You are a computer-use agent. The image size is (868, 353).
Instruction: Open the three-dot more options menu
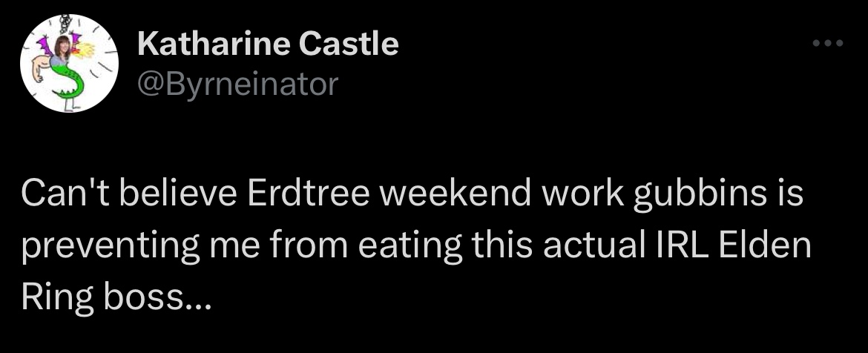[828, 42]
